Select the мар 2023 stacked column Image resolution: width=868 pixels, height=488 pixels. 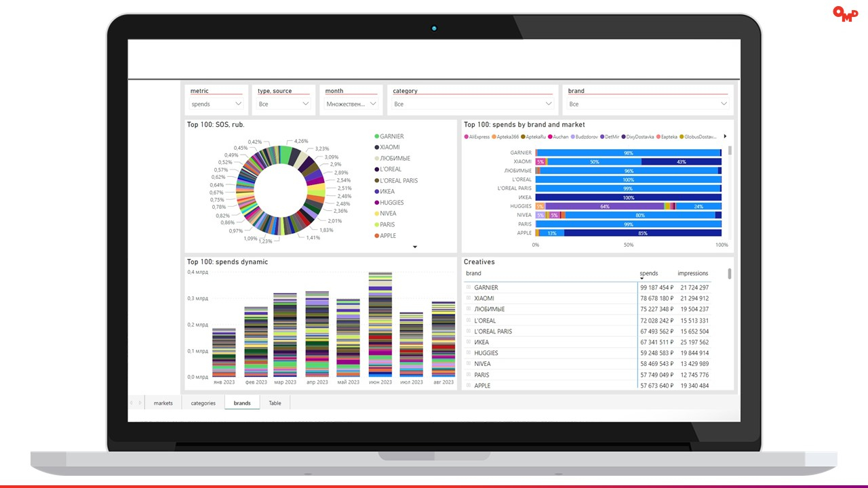[x=285, y=335]
